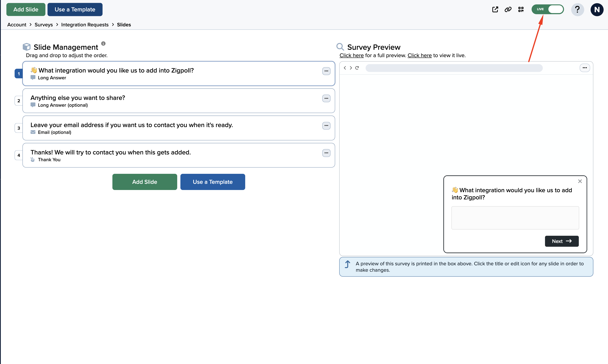
Task: Go to Surveys breadcrumb
Action: coord(44,25)
